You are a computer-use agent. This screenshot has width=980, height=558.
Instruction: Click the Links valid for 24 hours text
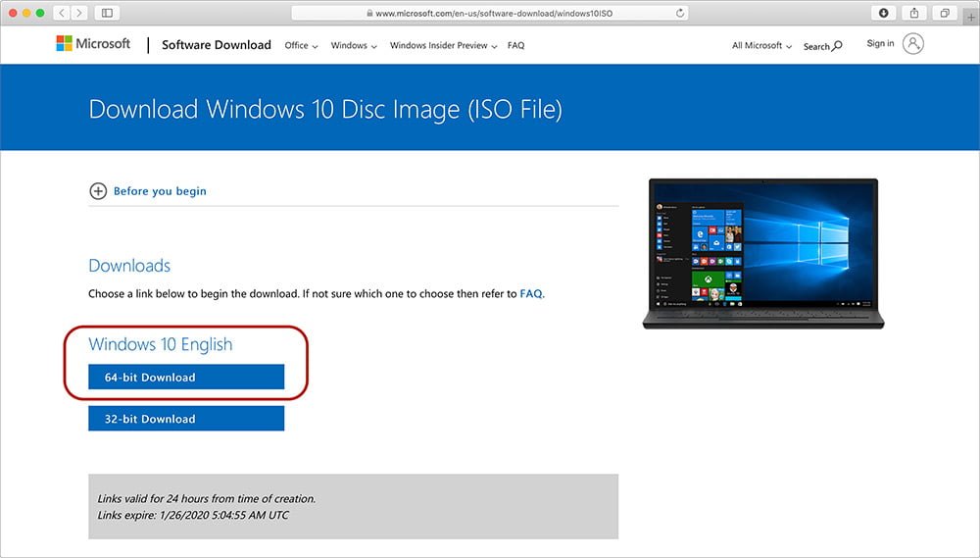click(x=206, y=498)
